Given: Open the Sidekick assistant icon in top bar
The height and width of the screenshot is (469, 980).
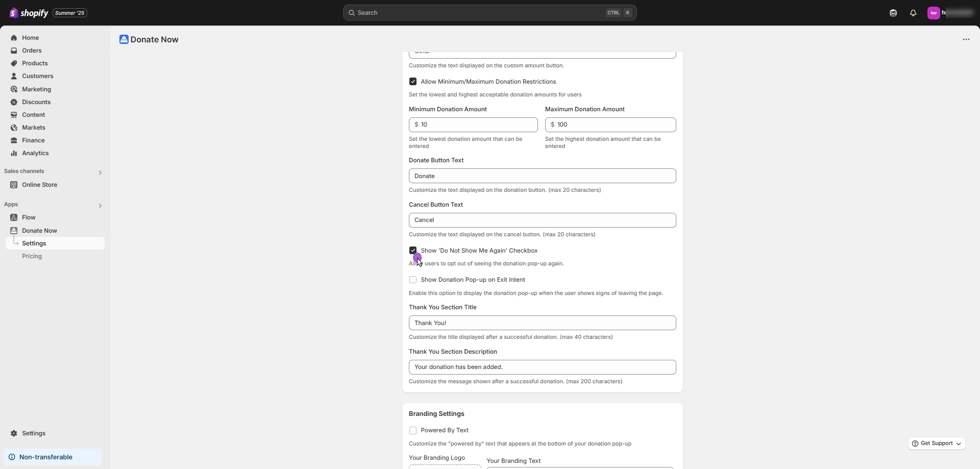Looking at the screenshot, I should click(893, 13).
